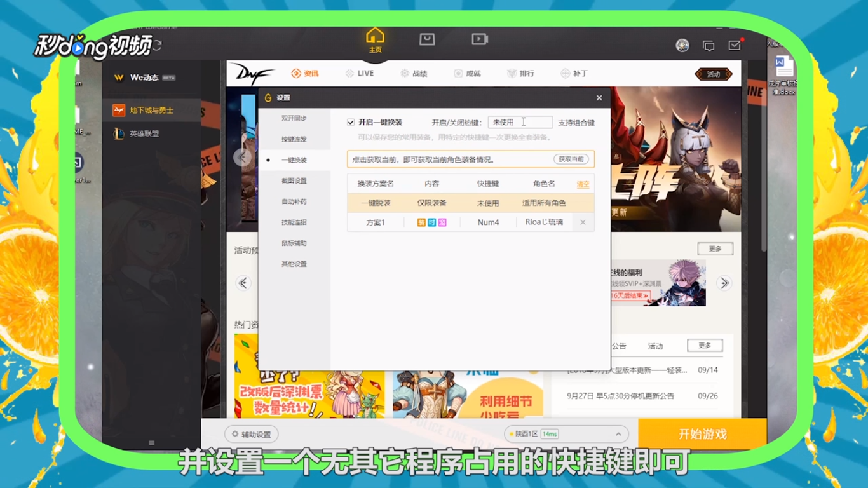Select We动态 in the sidebar
Screen dimensions: 868x488
(x=144, y=78)
